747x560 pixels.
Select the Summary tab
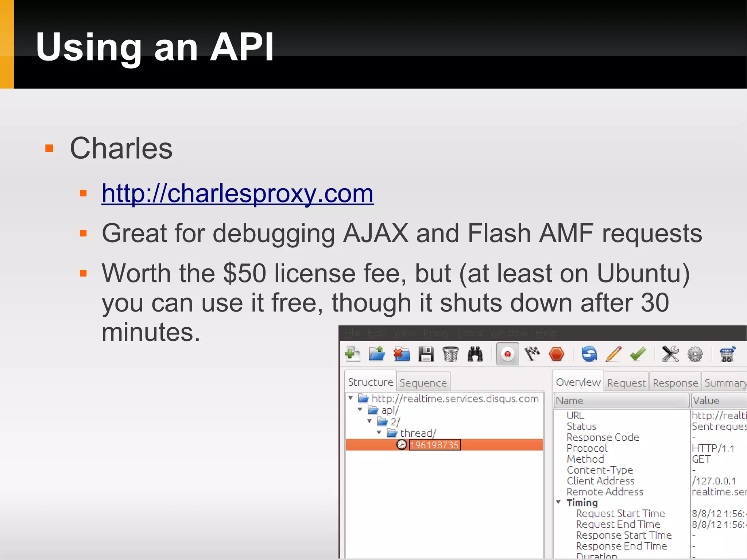(725, 382)
